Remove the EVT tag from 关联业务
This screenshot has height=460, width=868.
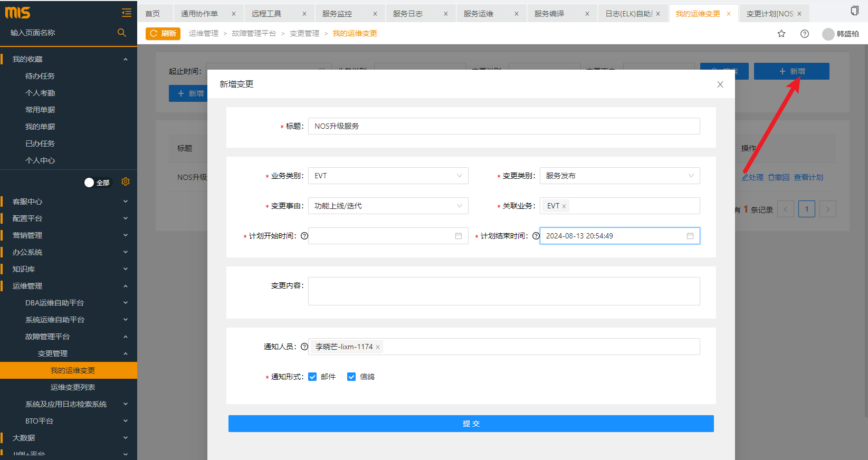(x=564, y=206)
